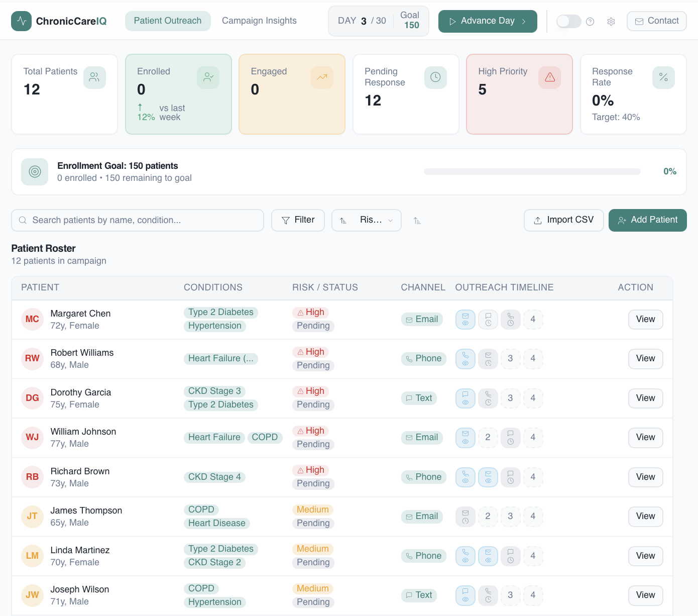Image resolution: width=698 pixels, height=616 pixels.
Task: Click James Thompson's Medium risk badge
Action: (x=313, y=510)
